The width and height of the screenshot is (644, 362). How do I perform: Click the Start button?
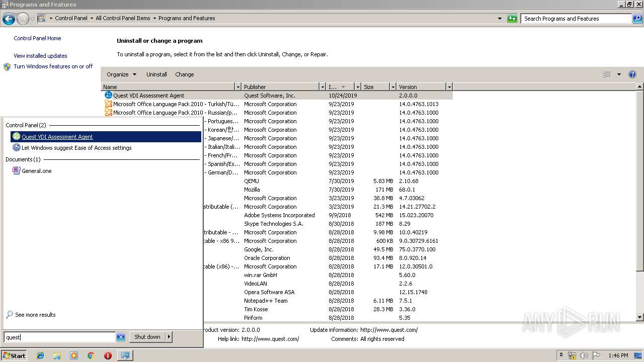point(14,355)
